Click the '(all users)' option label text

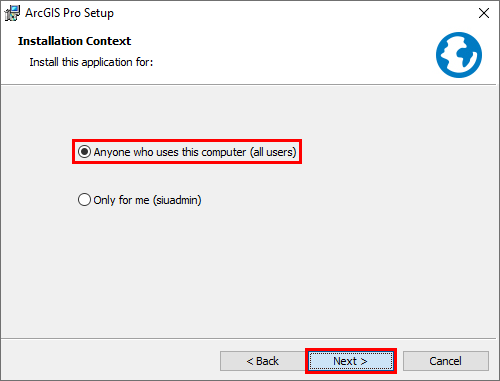click(x=273, y=152)
